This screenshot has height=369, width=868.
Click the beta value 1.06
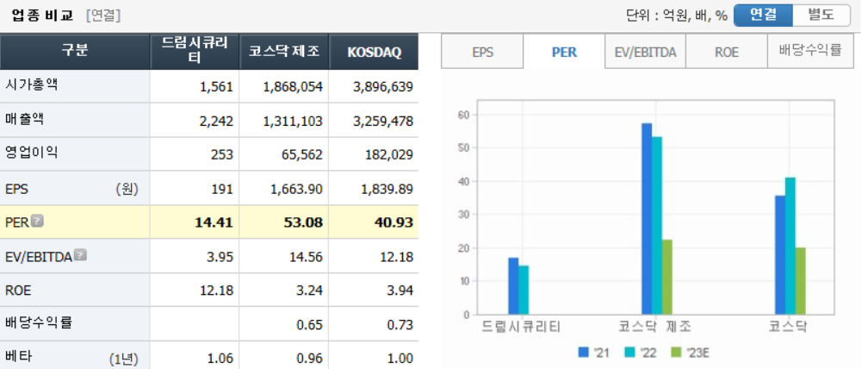[x=219, y=359]
